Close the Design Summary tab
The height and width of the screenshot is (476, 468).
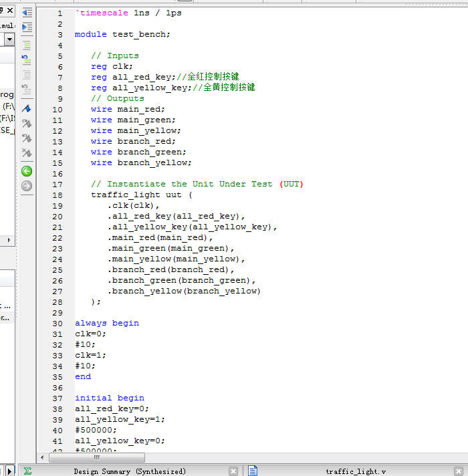click(x=233, y=471)
